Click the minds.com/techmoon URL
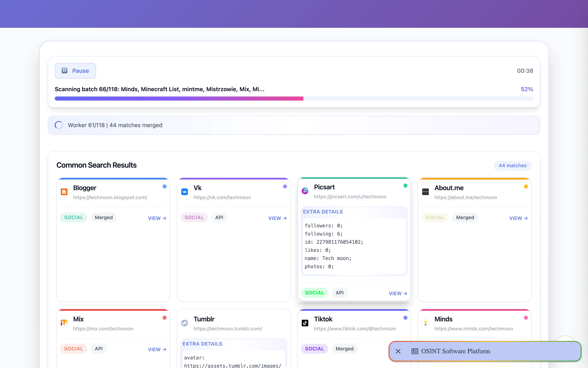The width and height of the screenshot is (588, 368). point(474,329)
